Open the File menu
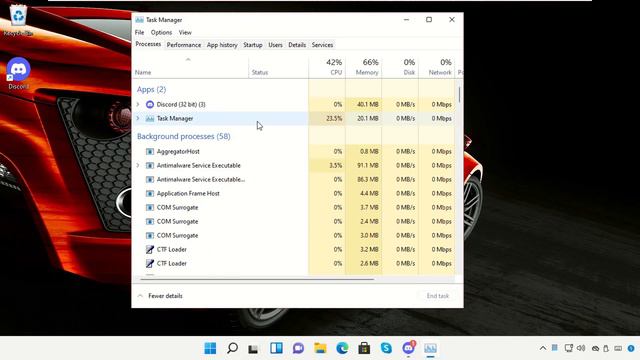 (140, 32)
